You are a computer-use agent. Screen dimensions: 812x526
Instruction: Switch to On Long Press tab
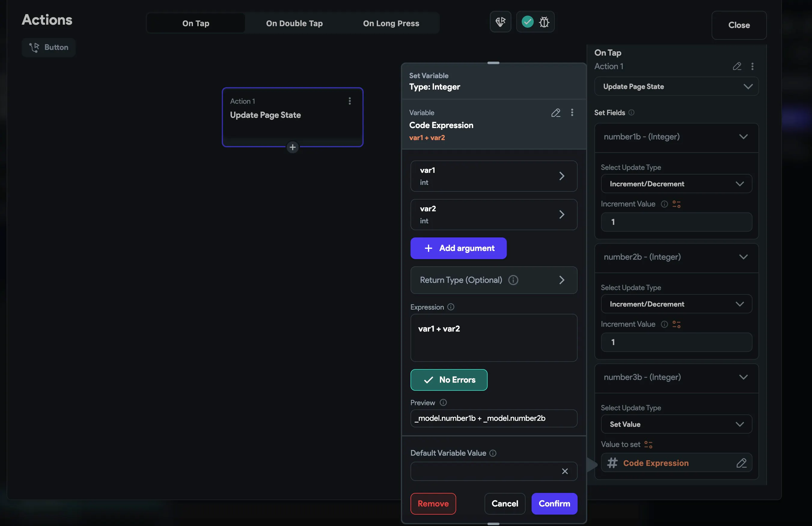tap(391, 23)
